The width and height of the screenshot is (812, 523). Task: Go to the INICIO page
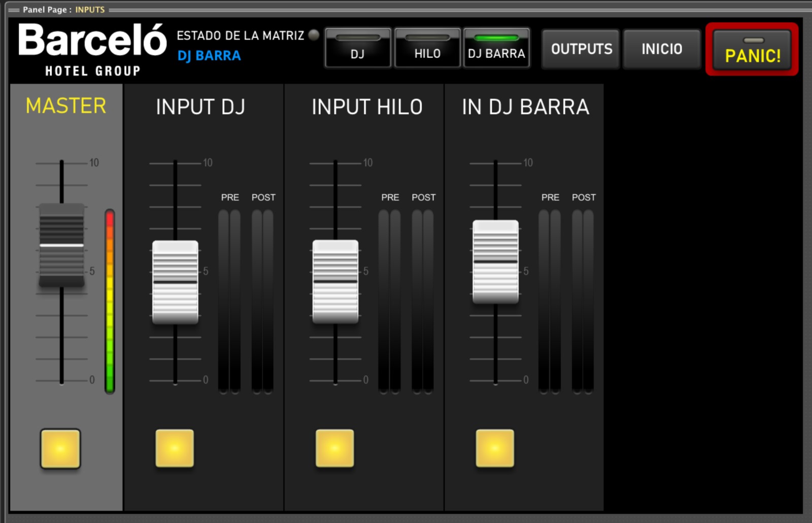[661, 49]
